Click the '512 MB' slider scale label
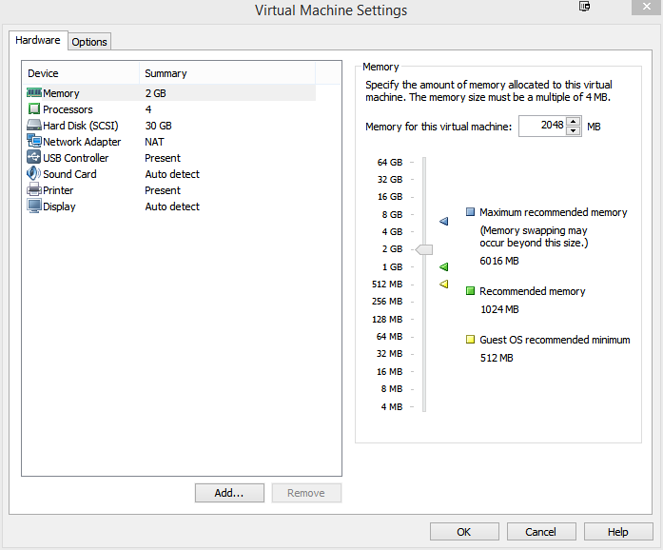 [x=387, y=284]
